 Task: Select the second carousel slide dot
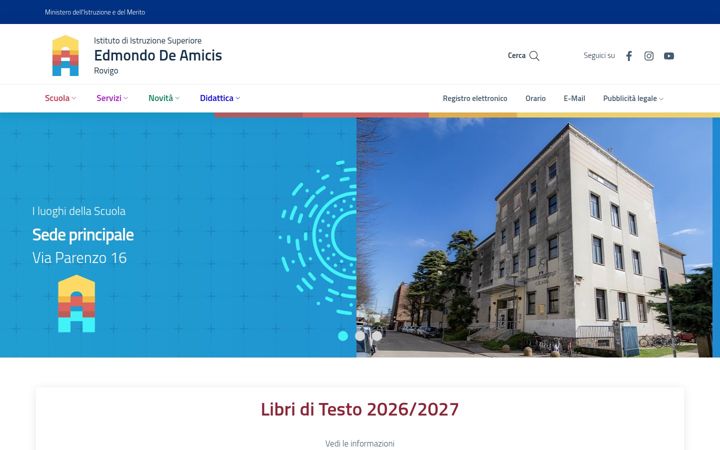coord(360,336)
